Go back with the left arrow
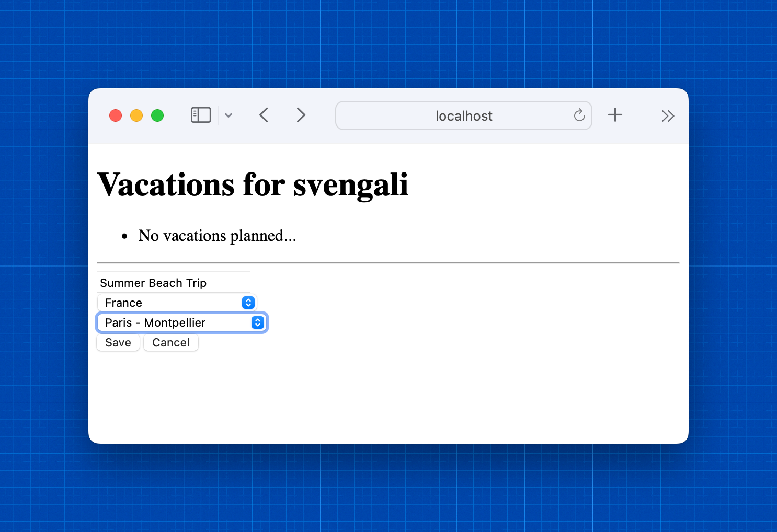The height and width of the screenshot is (532, 777). [x=264, y=115]
